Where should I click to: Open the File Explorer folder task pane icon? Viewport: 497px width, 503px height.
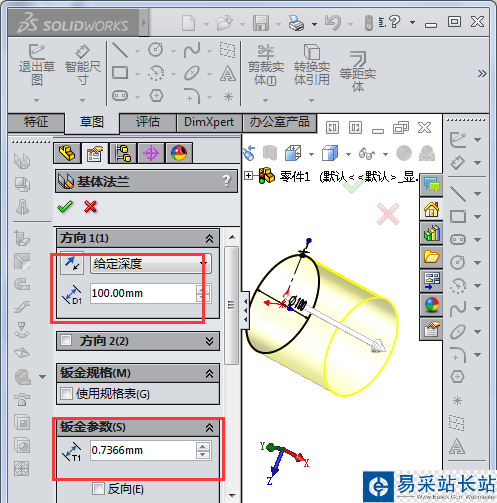click(x=431, y=257)
